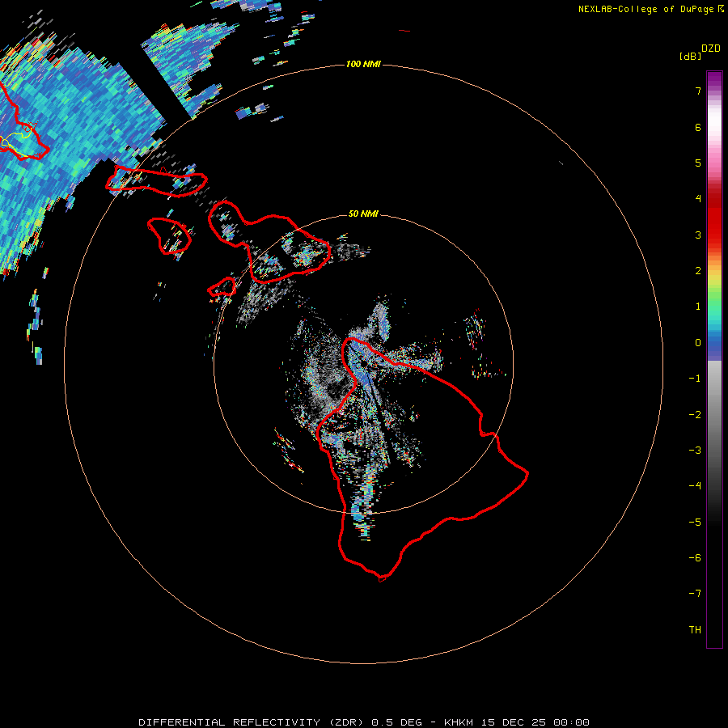Viewport: 728px width, 728px height.
Task: Click the colorbar value 7 label
Action: point(698,91)
